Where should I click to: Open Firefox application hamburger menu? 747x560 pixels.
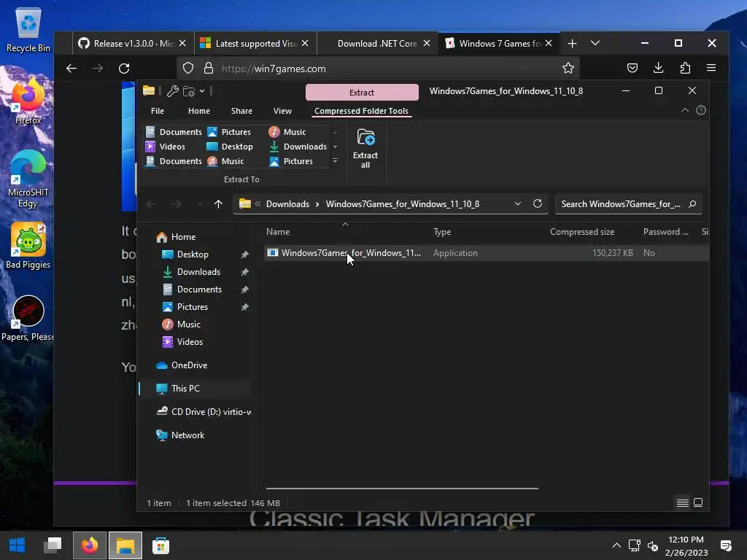[711, 68]
